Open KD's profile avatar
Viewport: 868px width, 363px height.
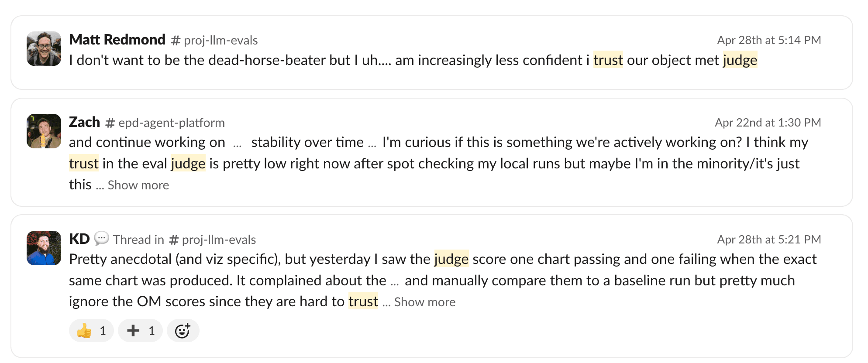tap(44, 248)
